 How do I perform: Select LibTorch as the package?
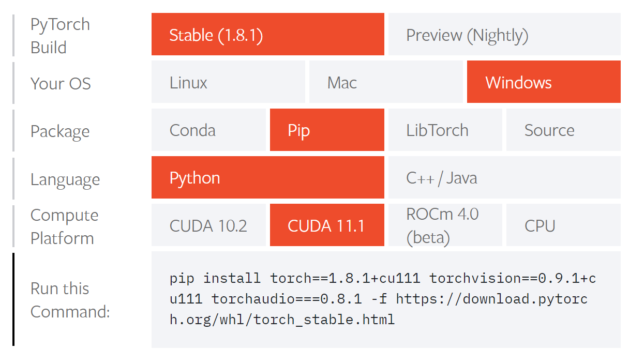[445, 130]
